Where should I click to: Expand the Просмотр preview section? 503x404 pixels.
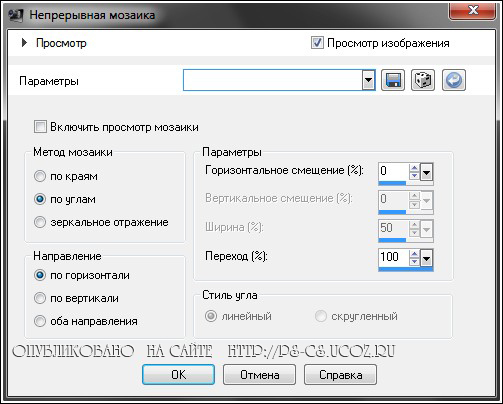pyautogui.click(x=24, y=43)
